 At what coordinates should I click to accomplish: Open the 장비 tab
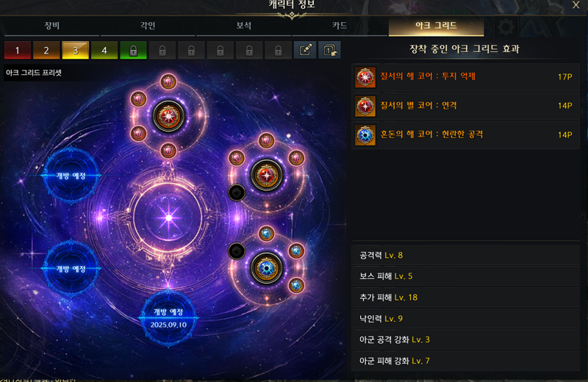(51, 26)
